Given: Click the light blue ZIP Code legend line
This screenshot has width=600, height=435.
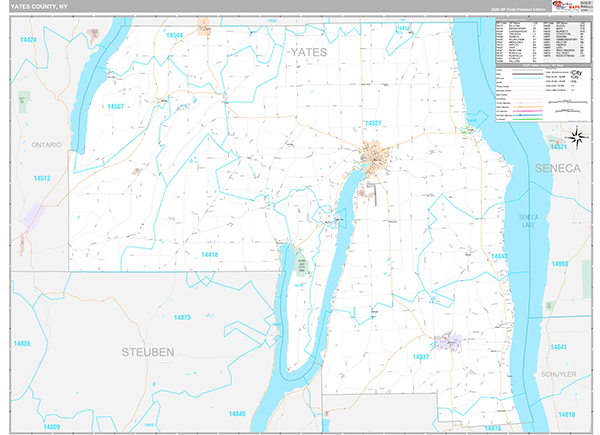Looking at the screenshot, I should (528, 78).
